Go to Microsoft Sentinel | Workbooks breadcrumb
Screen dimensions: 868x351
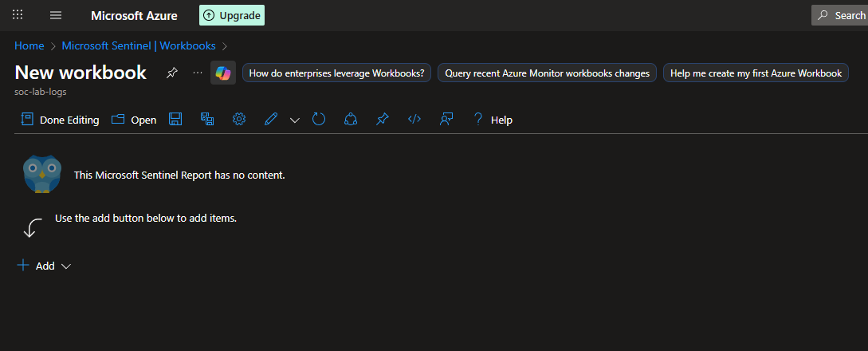139,45
